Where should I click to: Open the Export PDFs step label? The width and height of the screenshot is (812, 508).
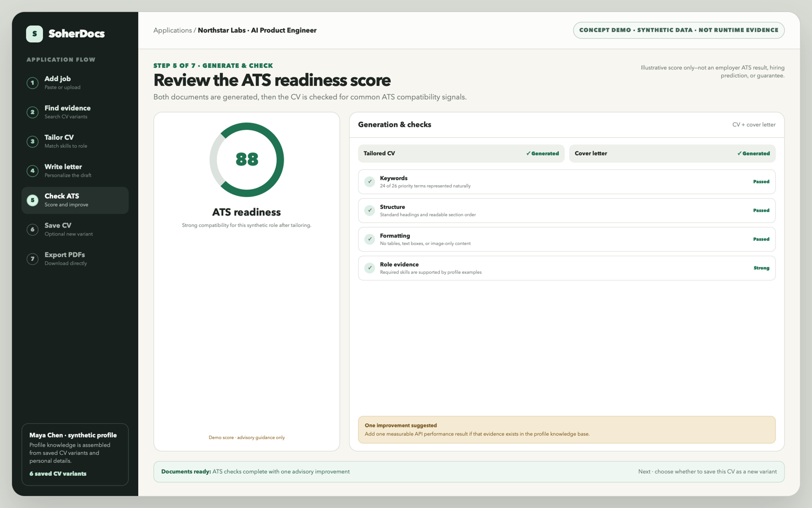tap(65, 255)
